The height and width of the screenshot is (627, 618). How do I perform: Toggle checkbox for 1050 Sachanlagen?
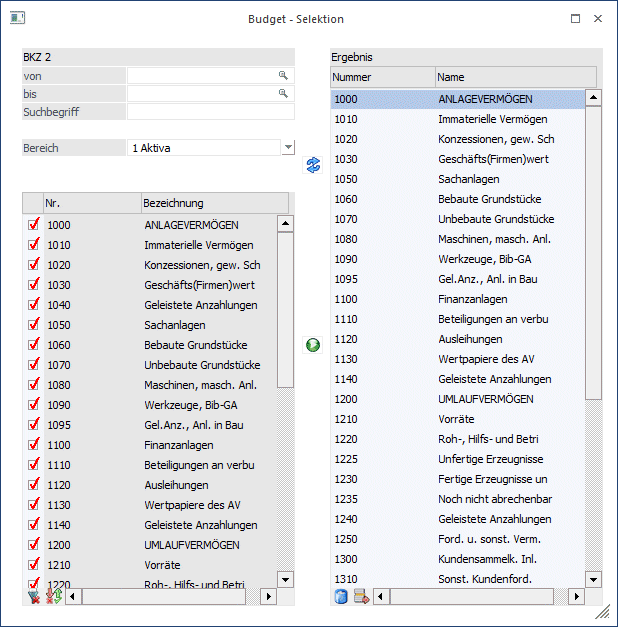click(33, 325)
